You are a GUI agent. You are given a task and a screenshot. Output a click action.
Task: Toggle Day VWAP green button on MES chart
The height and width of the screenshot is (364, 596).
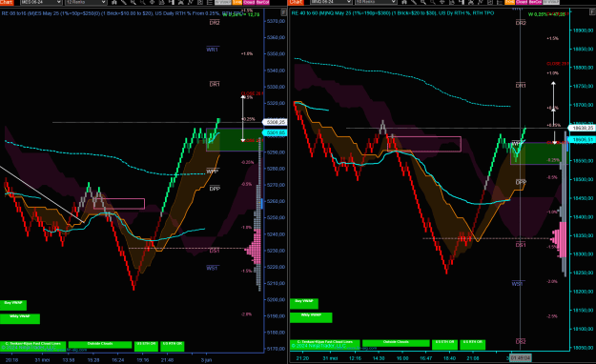tap(13, 305)
